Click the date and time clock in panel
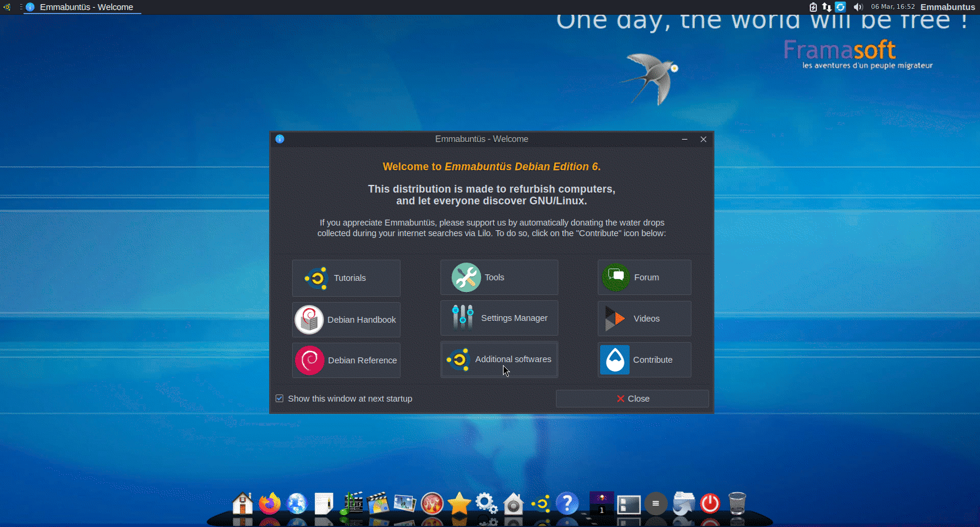980x527 pixels. click(x=893, y=7)
